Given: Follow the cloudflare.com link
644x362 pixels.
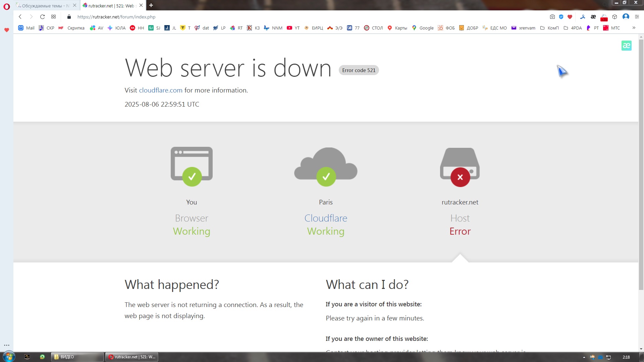Looking at the screenshot, I should pyautogui.click(x=161, y=90).
